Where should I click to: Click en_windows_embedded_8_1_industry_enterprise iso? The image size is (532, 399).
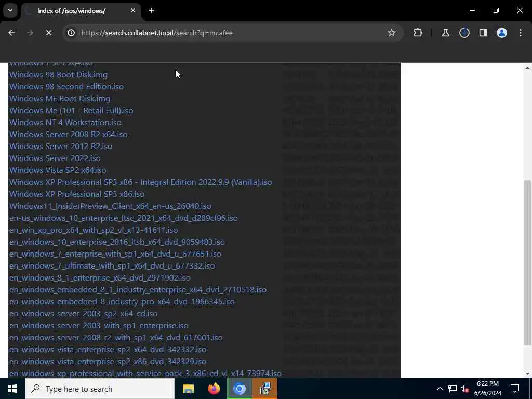(138, 289)
